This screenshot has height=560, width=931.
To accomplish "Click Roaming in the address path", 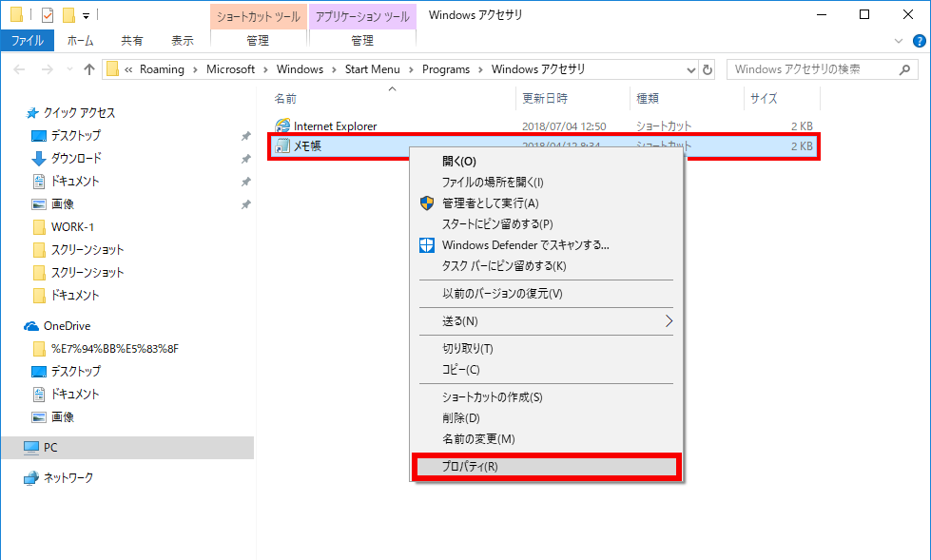I will coord(162,69).
